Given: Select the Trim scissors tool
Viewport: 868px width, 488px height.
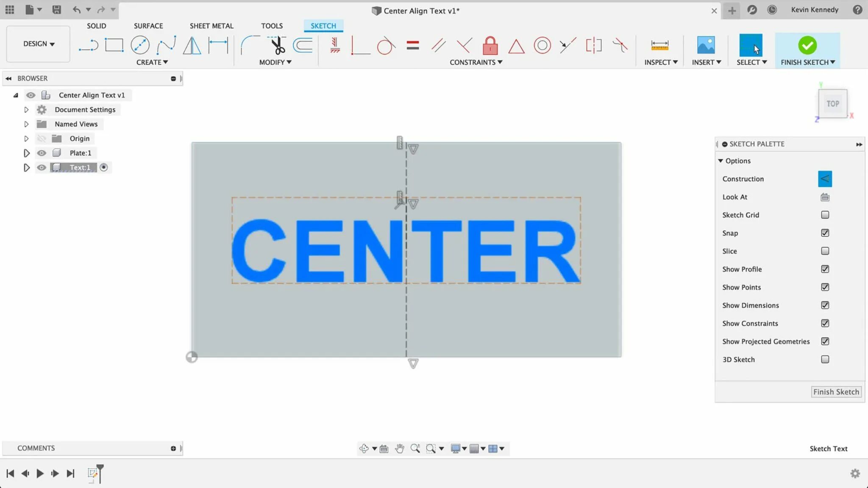Looking at the screenshot, I should click(277, 45).
